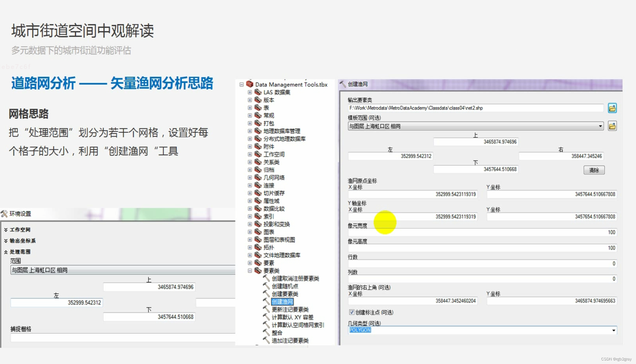636x364 pixels.
Task: Click the 输出要素类 path field
Action: (x=476, y=108)
